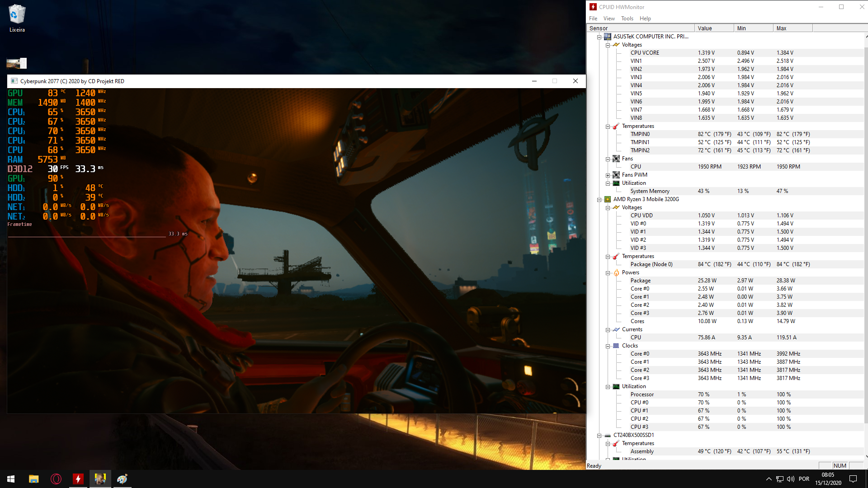Open the image file thumbnail on desktop
The width and height of the screenshot is (868, 488).
(17, 63)
